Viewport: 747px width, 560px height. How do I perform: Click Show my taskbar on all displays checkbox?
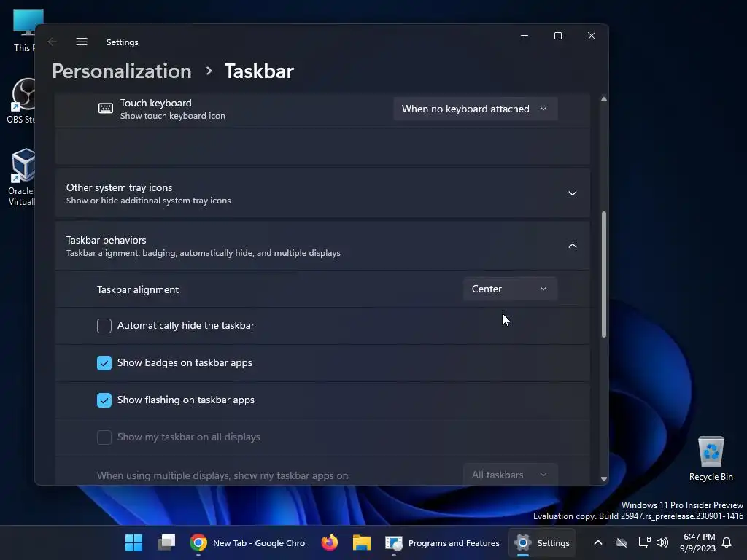point(104,437)
